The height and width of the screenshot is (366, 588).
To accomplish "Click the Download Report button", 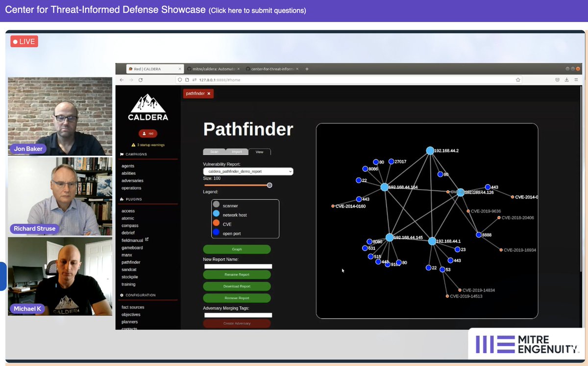I will click(x=237, y=286).
